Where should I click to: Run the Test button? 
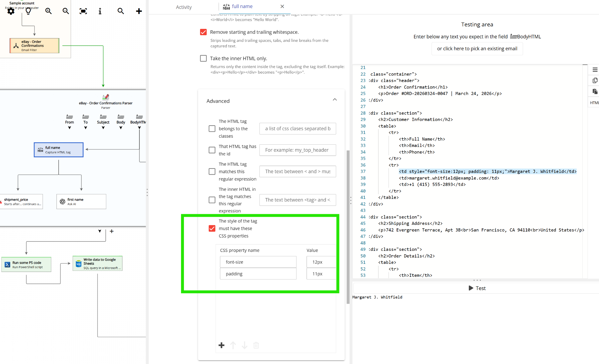click(x=477, y=288)
